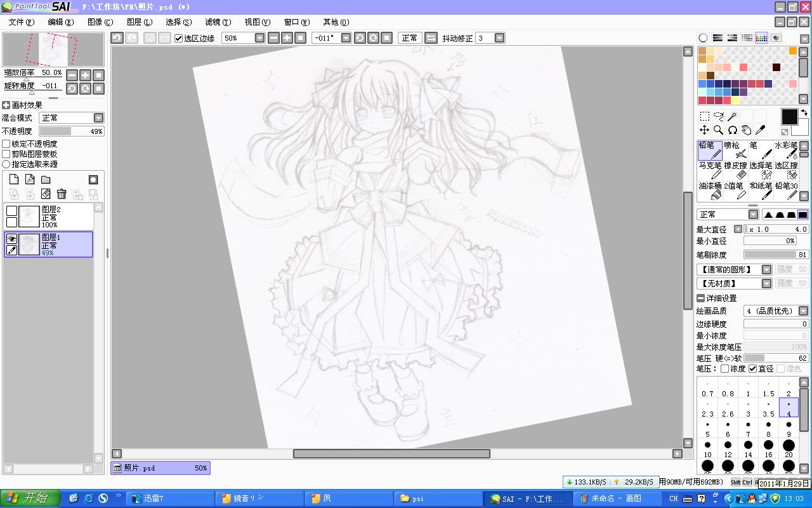Select the 水彩笔 watercolor brush tool
This screenshot has width=812, height=508.
(x=786, y=150)
